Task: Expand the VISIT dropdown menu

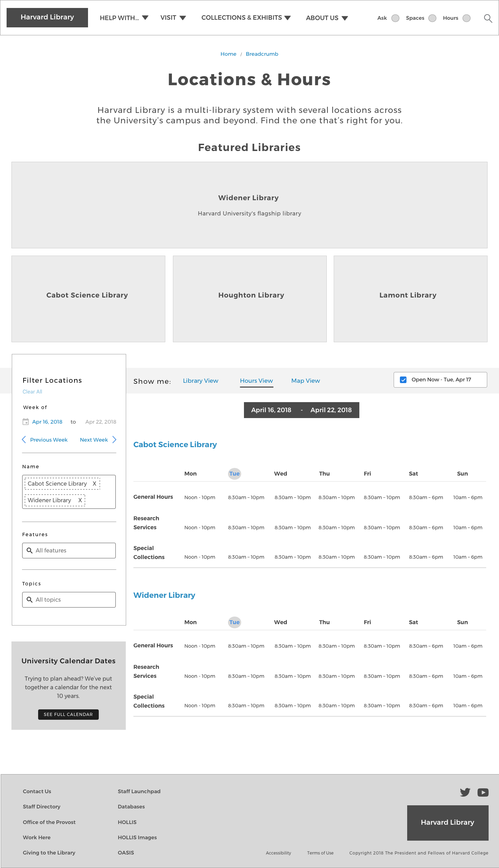Action: [x=173, y=18]
